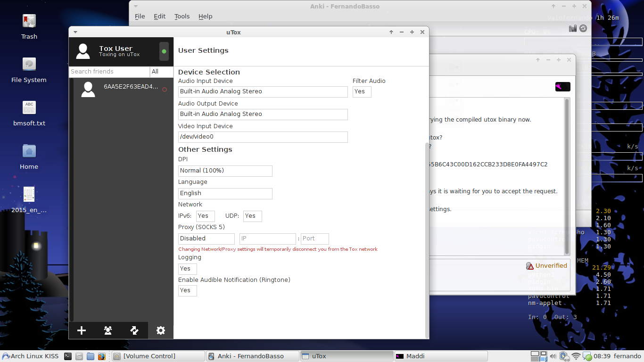Open the DPI Normal (100%) dropdown
The height and width of the screenshot is (362, 644).
[x=225, y=171]
